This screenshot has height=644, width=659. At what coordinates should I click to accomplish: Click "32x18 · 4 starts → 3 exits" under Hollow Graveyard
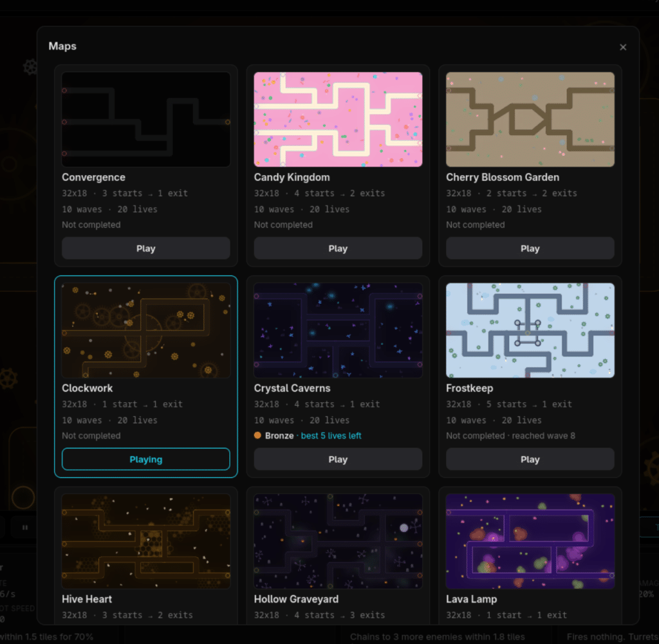319,615
